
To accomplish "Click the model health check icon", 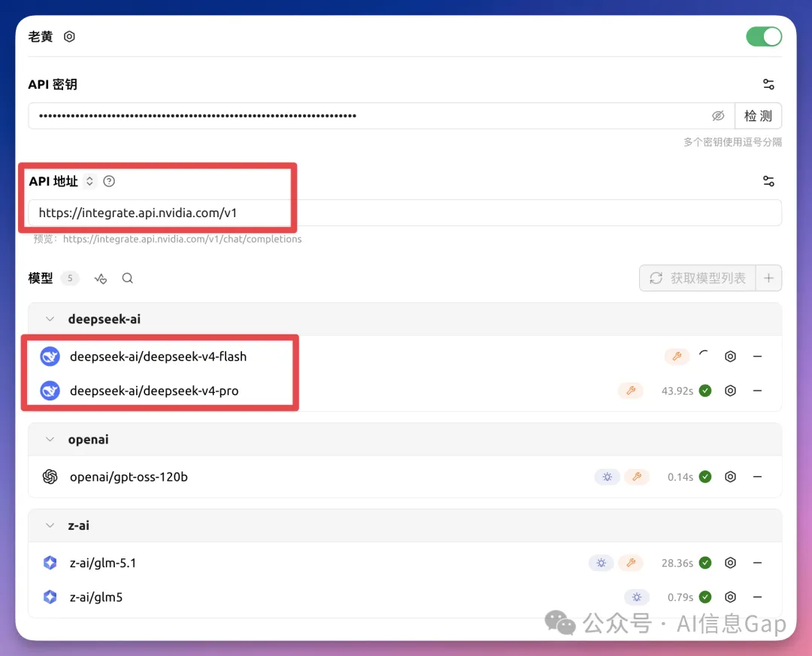I will [x=101, y=279].
